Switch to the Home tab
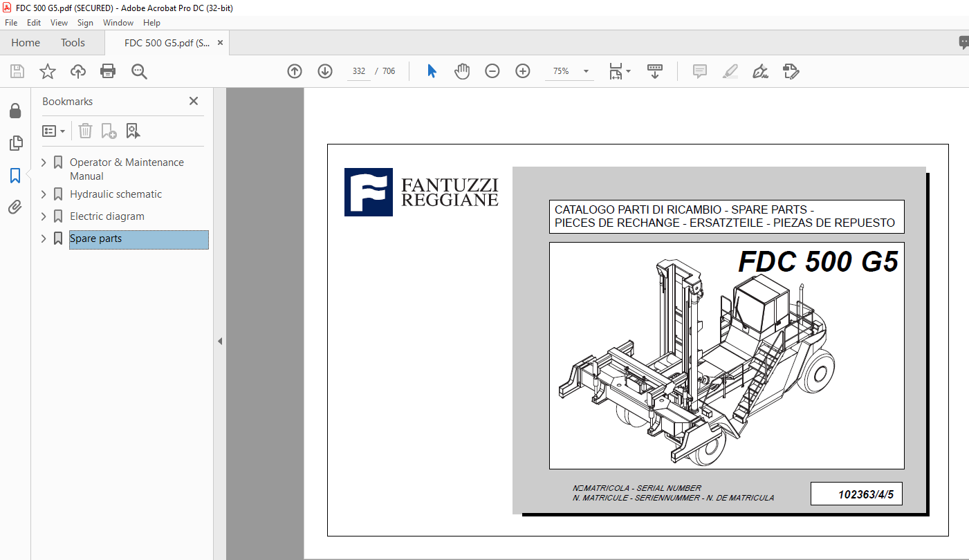Viewport: 969px width, 560px height. (x=26, y=43)
